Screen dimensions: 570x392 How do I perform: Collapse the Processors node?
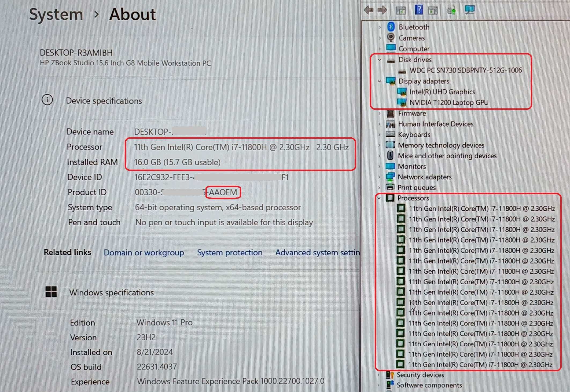379,198
